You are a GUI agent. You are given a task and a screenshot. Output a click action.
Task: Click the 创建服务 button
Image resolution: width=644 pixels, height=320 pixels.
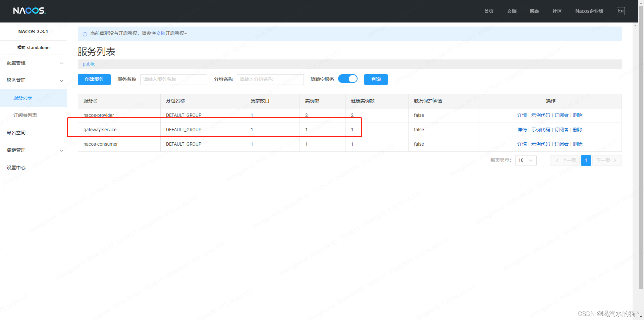tap(94, 80)
